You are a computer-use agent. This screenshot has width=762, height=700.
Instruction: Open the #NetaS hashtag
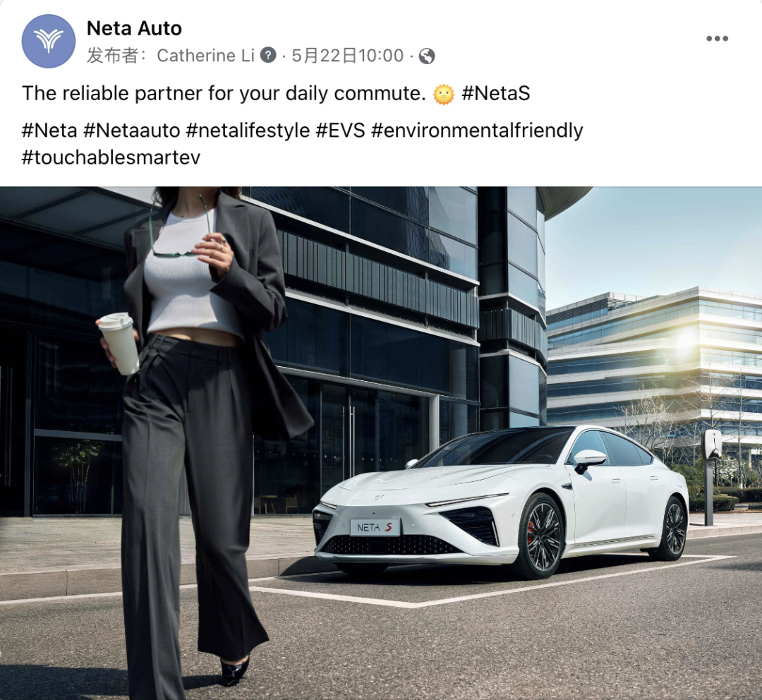[496, 93]
